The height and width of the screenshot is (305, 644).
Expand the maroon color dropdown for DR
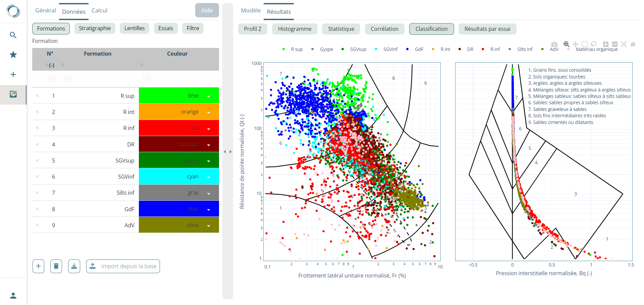click(x=209, y=145)
